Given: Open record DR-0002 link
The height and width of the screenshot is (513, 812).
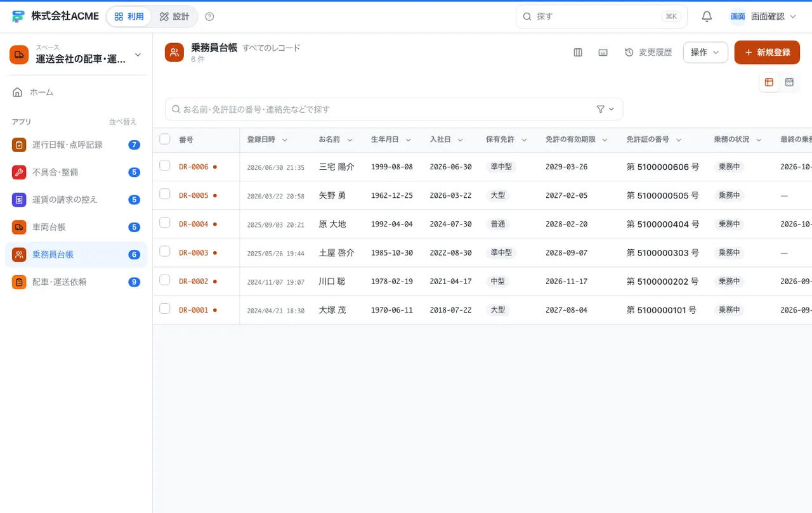Looking at the screenshot, I should coord(193,282).
